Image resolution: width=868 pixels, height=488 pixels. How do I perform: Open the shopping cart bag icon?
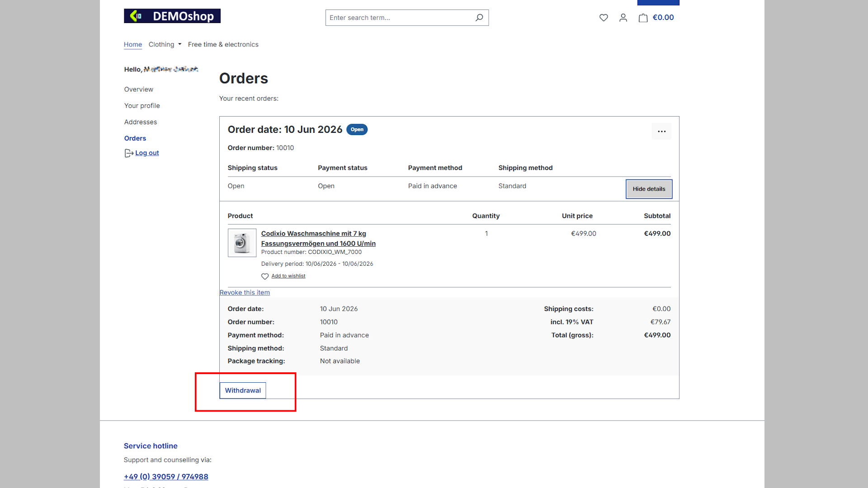pos(643,18)
